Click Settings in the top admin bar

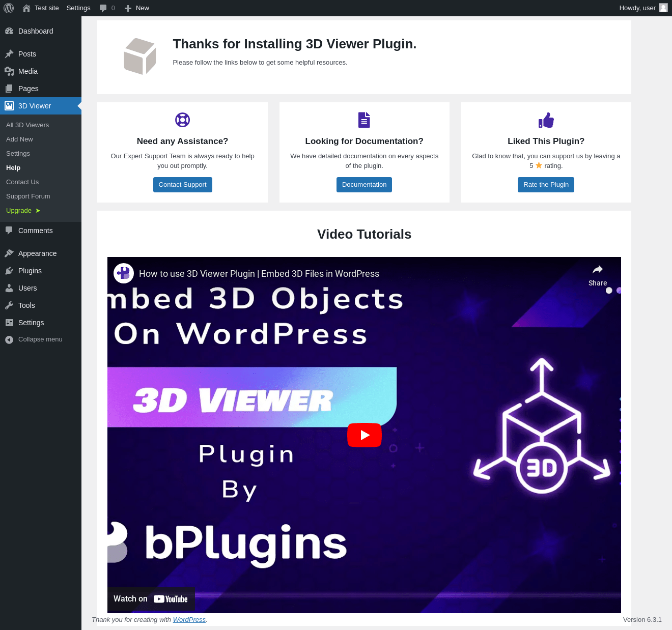[x=78, y=8]
